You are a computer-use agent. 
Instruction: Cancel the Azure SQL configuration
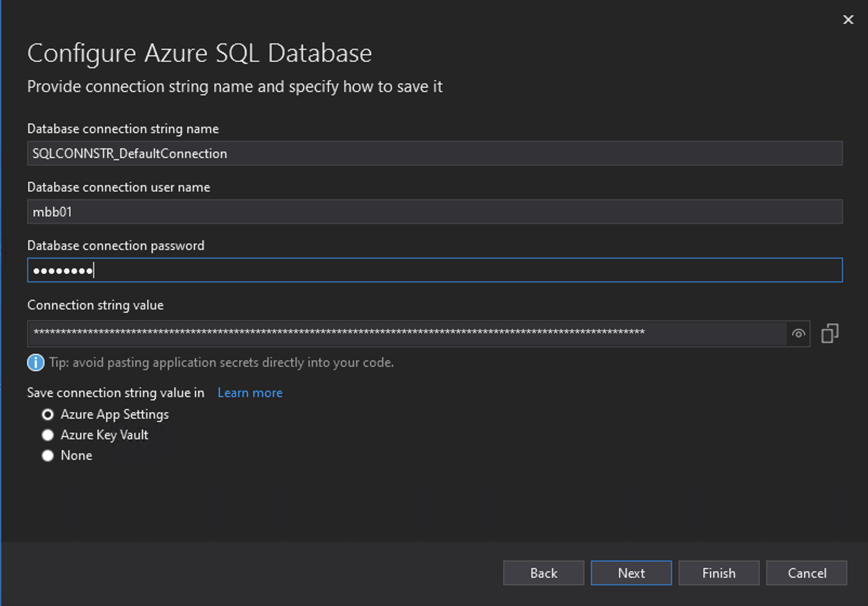click(x=806, y=572)
